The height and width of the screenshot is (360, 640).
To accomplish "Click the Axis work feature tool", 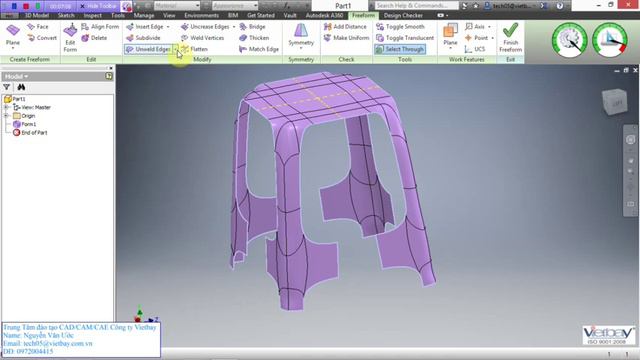I will [475, 27].
